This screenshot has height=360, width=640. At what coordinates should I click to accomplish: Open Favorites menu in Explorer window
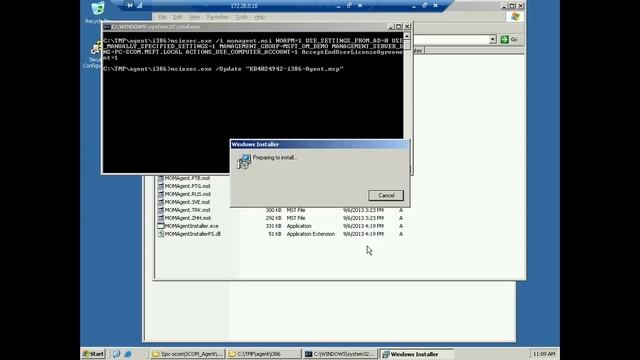pyautogui.click(x=217, y=17)
